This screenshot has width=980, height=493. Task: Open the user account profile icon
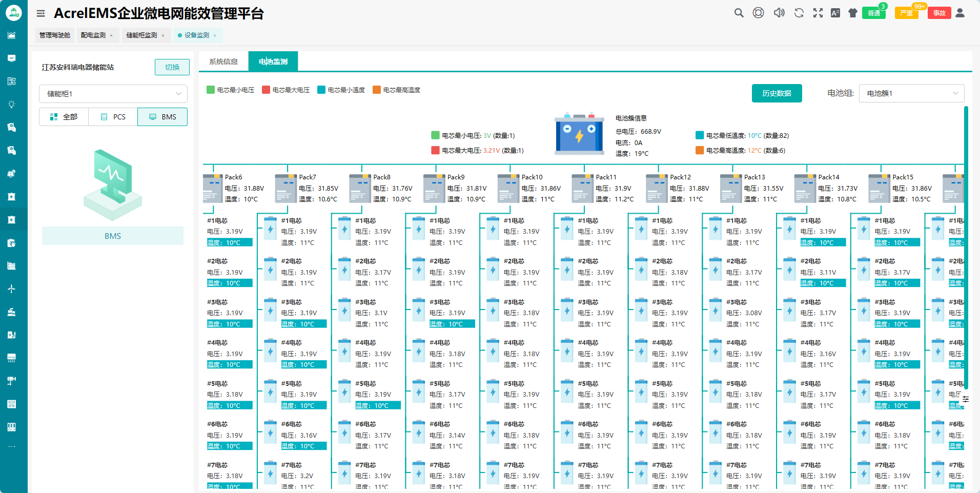pyautogui.click(x=960, y=13)
